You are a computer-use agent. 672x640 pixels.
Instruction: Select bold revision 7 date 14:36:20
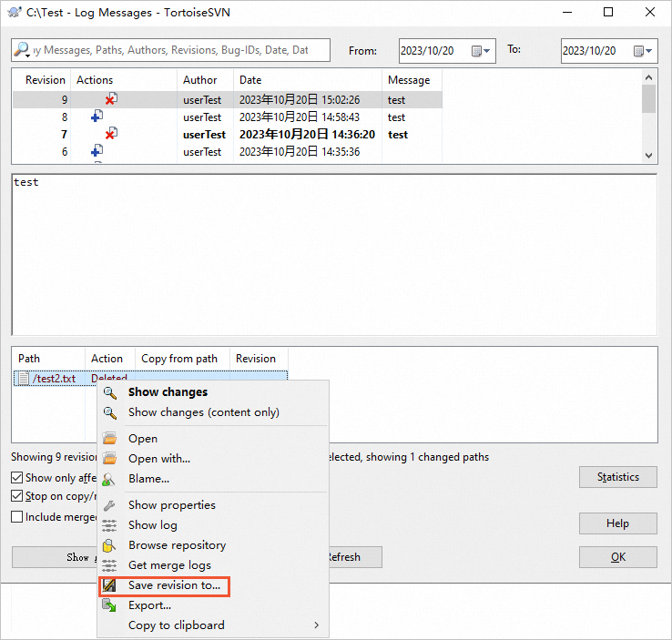coord(307,135)
